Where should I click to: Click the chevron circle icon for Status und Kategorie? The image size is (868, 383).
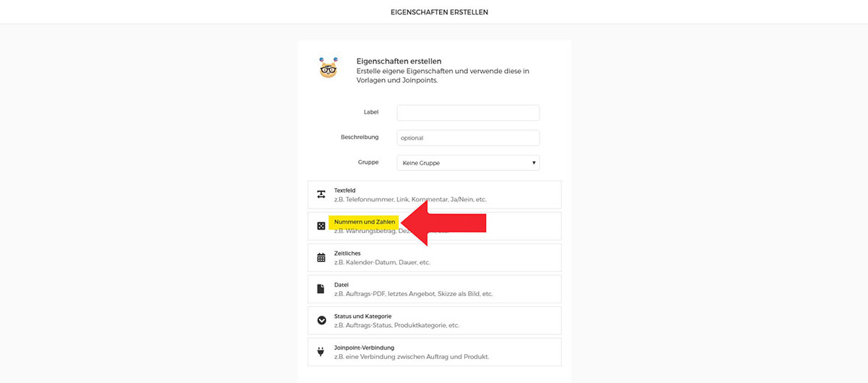point(321,320)
